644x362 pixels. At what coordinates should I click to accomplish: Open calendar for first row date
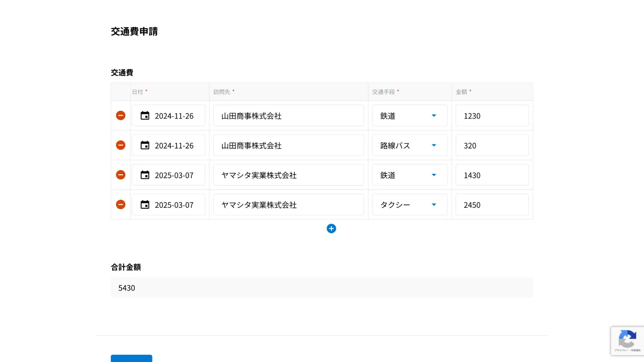click(145, 116)
